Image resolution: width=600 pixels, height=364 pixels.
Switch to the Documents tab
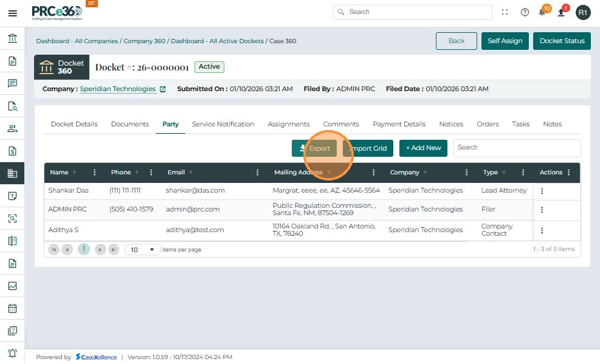click(x=129, y=124)
